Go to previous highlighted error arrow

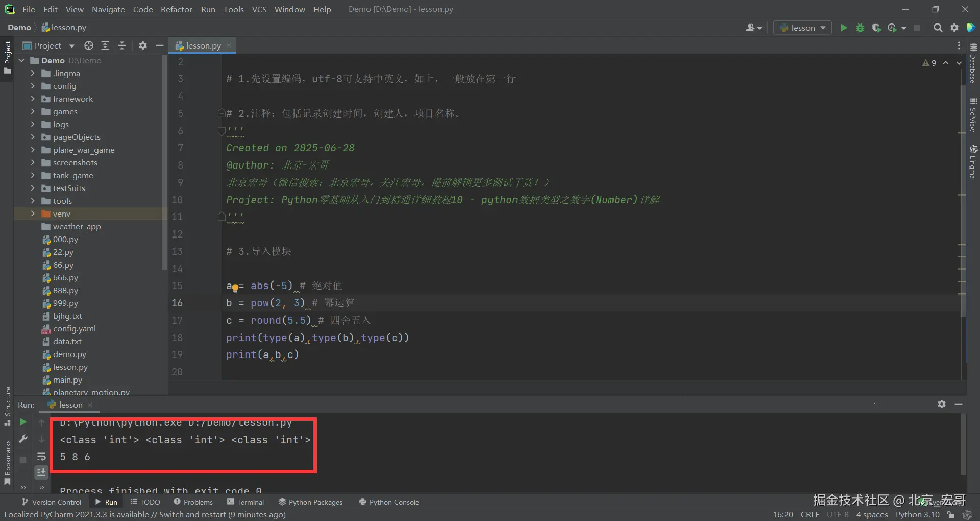coord(946,63)
